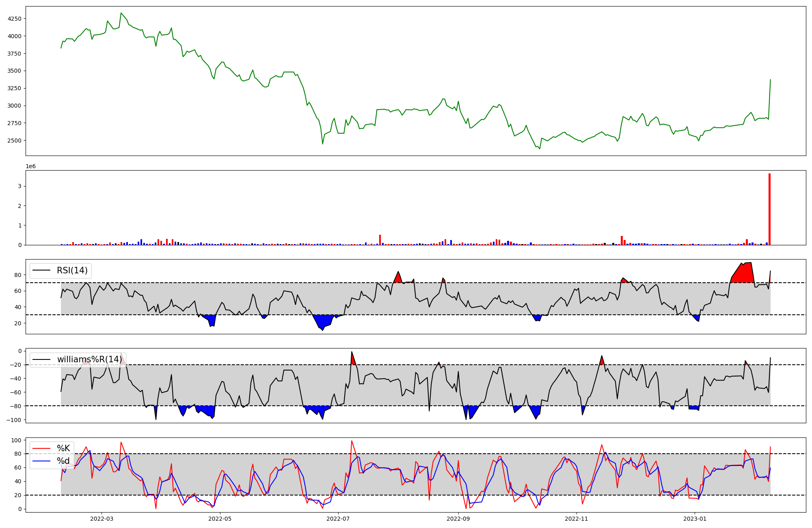Click the 2022-05 x-axis date label
This screenshot has height=528, width=812.
(x=220, y=519)
